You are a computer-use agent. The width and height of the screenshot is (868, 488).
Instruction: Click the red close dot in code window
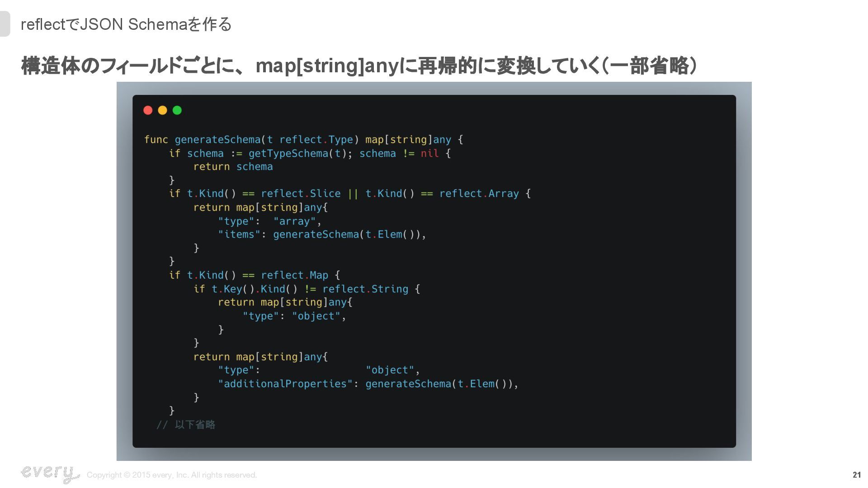pyautogui.click(x=148, y=110)
